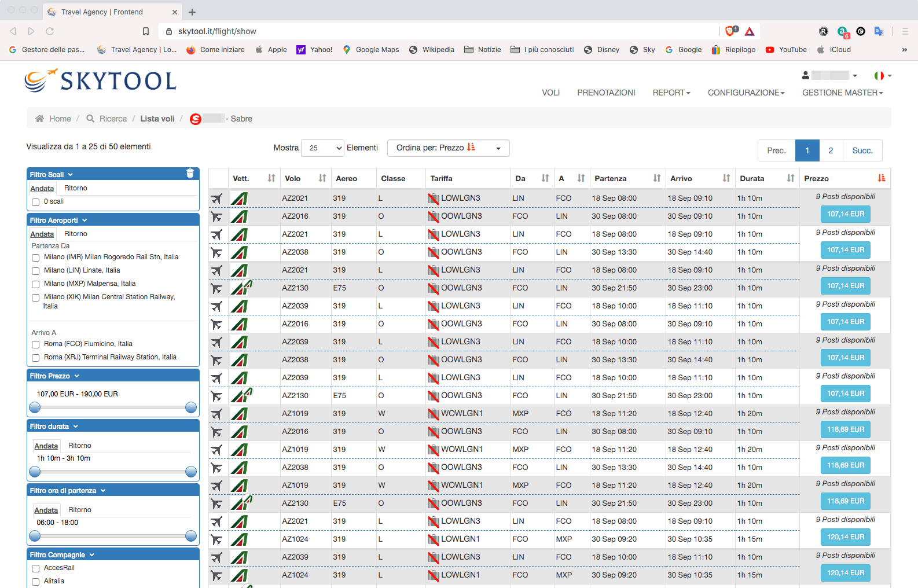918x588 pixels.
Task: Click the Home icon in breadcrumb
Action: pos(39,119)
